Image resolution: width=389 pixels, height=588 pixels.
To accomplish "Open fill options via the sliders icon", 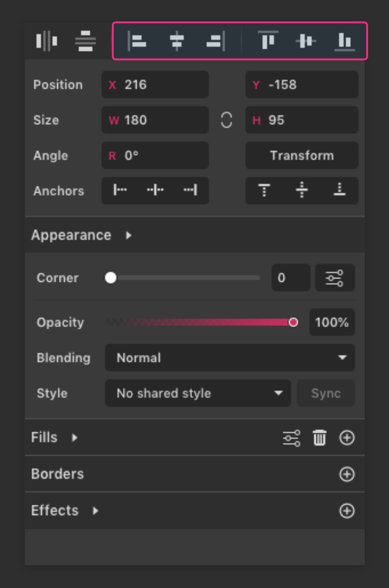I will tap(291, 438).
